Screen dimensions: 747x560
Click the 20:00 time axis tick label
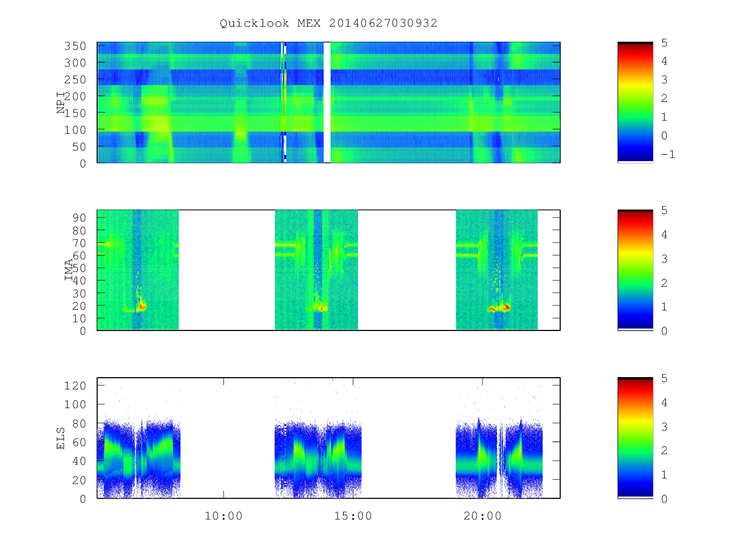pyautogui.click(x=482, y=516)
